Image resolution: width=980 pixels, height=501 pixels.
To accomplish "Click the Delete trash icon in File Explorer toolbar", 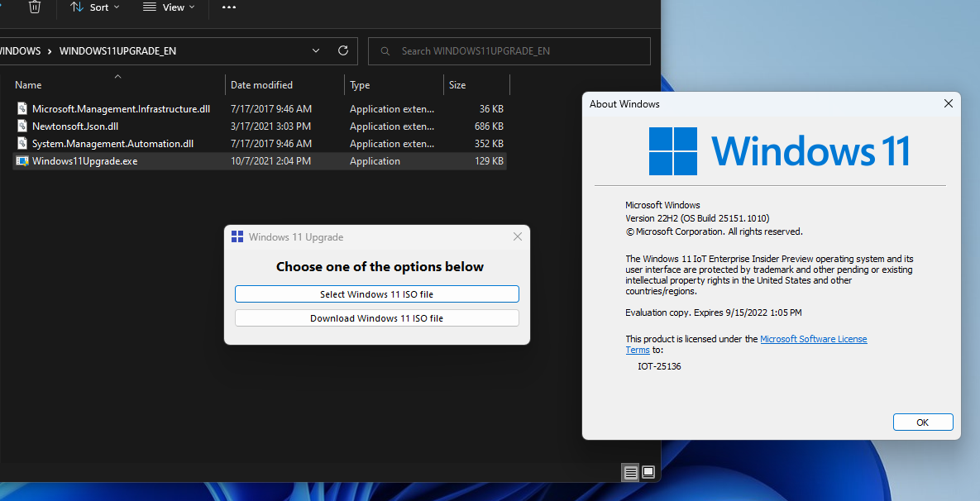I will pos(35,7).
